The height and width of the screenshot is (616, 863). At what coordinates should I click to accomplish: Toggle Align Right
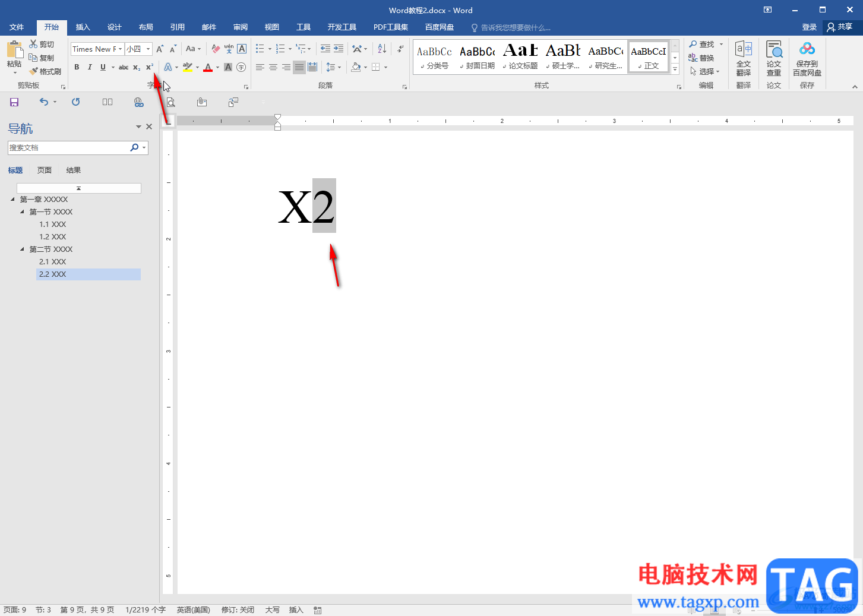point(286,67)
